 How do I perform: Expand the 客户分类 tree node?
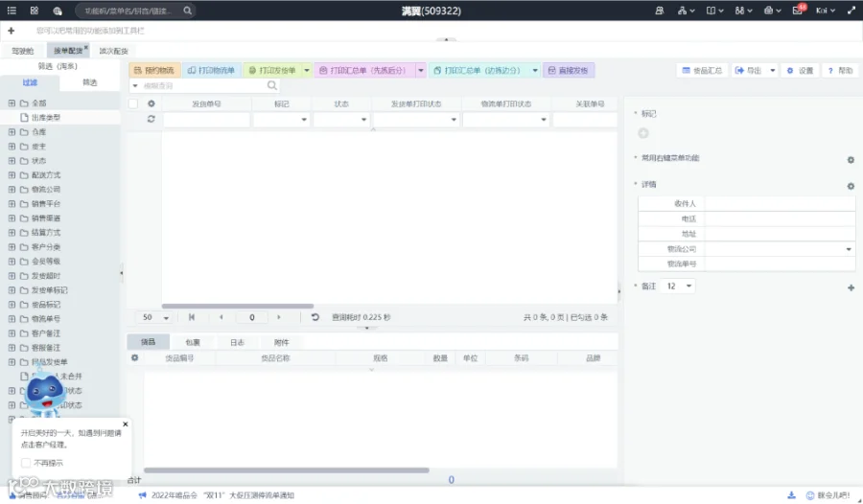pos(12,247)
